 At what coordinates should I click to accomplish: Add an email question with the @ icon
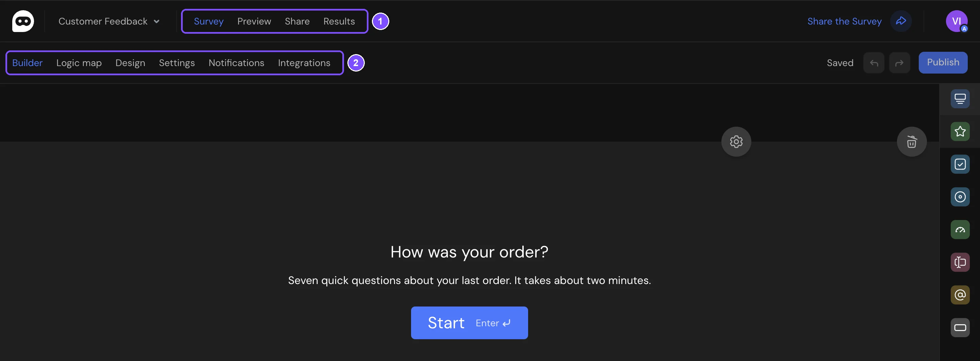pyautogui.click(x=960, y=295)
